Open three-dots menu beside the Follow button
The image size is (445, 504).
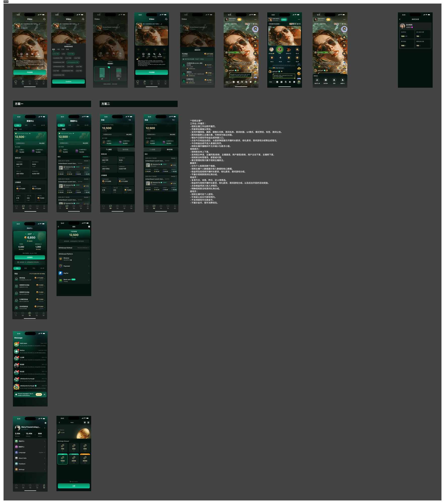[299, 19]
